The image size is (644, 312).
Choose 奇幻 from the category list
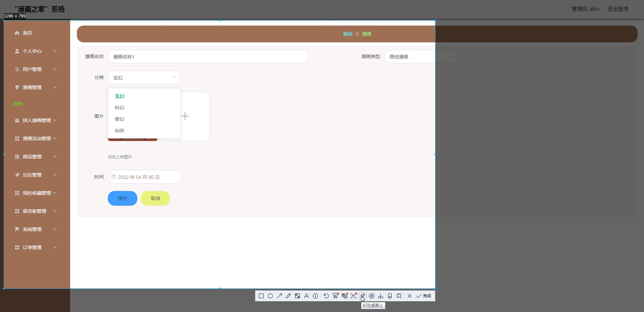(x=144, y=119)
